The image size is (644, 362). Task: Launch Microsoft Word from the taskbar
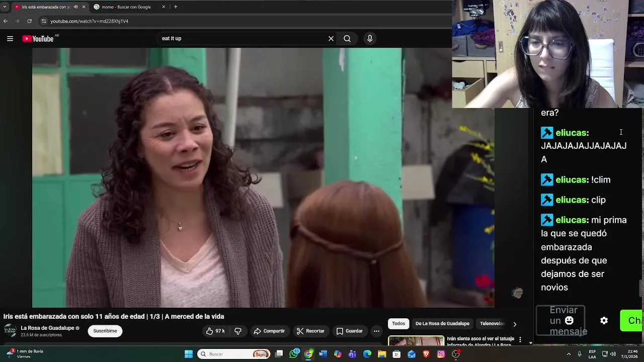pyautogui.click(x=323, y=354)
